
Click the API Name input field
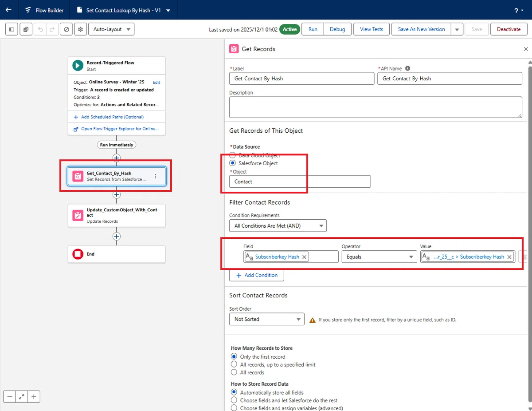[450, 79]
